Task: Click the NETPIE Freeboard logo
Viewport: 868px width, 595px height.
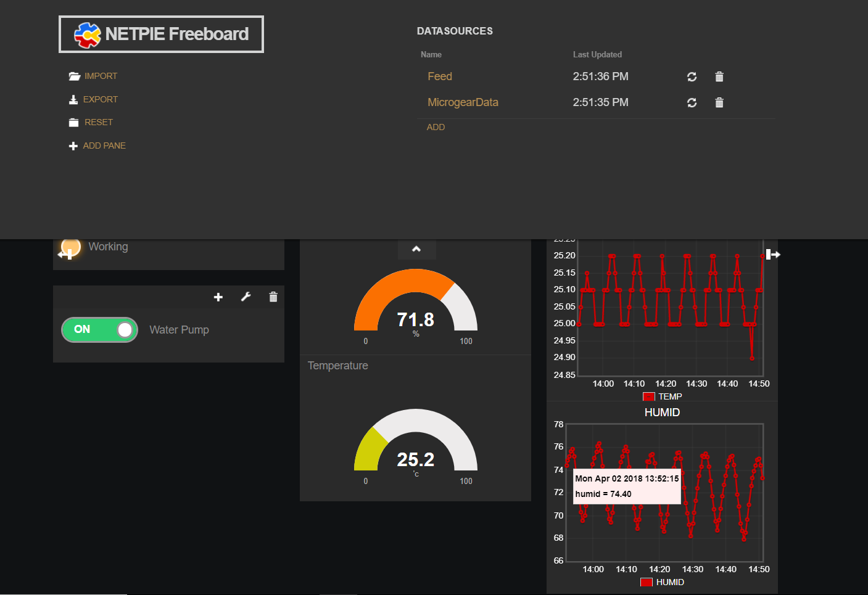Action: point(161,34)
